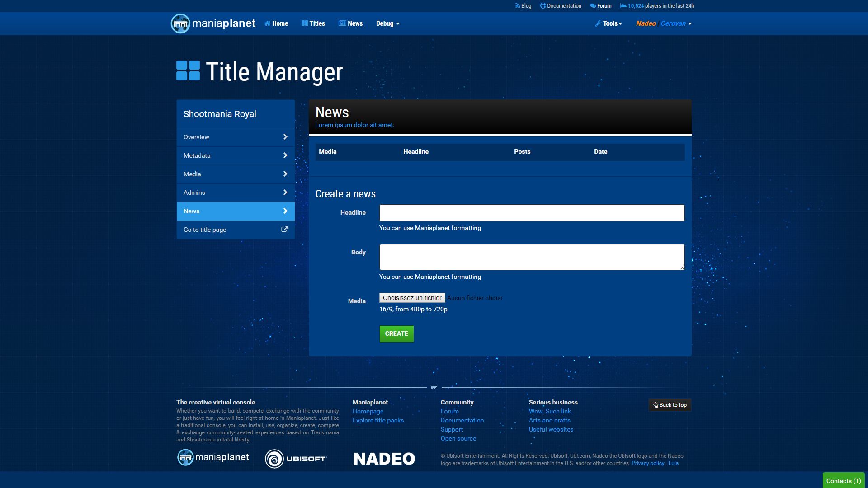Click the Documentation lifebuoy icon
This screenshot has width=868, height=488.
[x=543, y=6]
